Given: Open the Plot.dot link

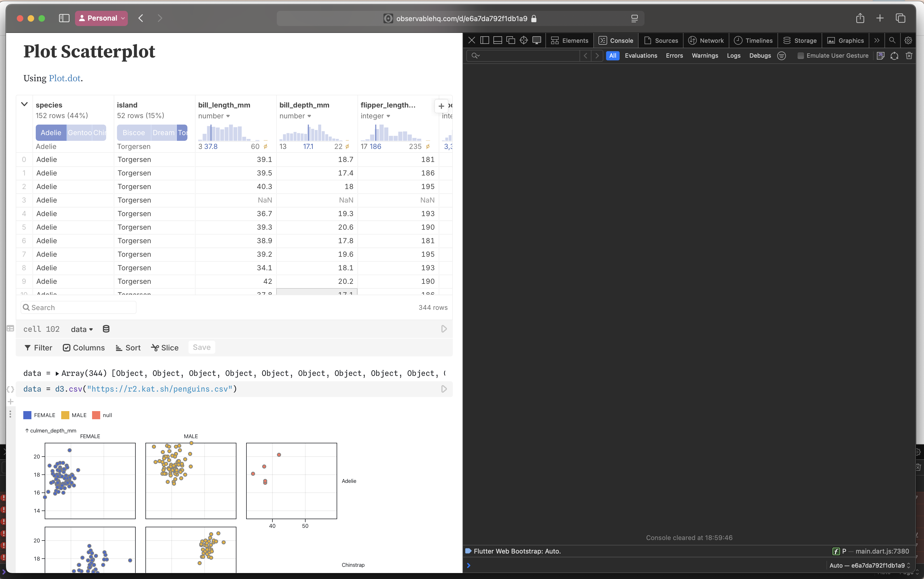Looking at the screenshot, I should (x=64, y=78).
